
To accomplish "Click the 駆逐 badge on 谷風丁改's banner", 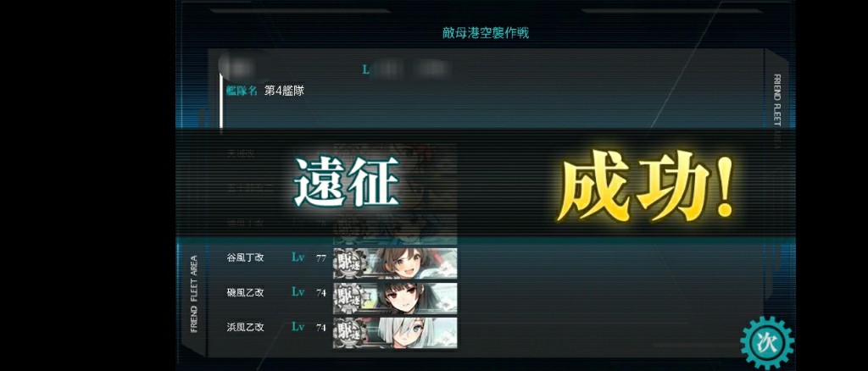I will click(348, 263).
